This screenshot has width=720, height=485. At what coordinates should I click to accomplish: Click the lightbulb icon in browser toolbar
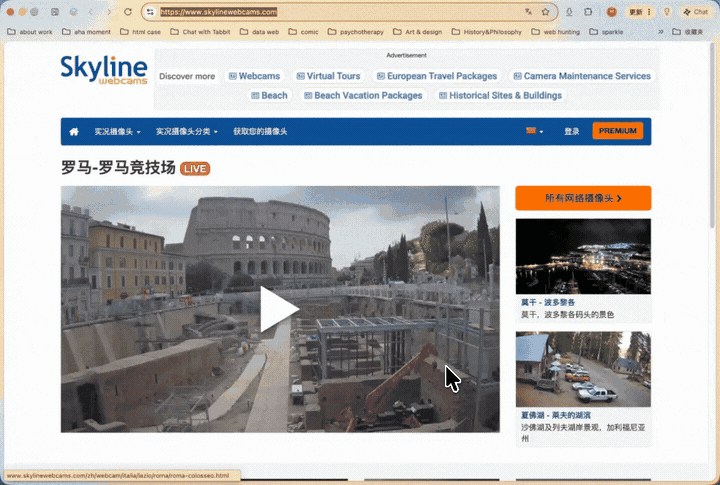(x=667, y=12)
